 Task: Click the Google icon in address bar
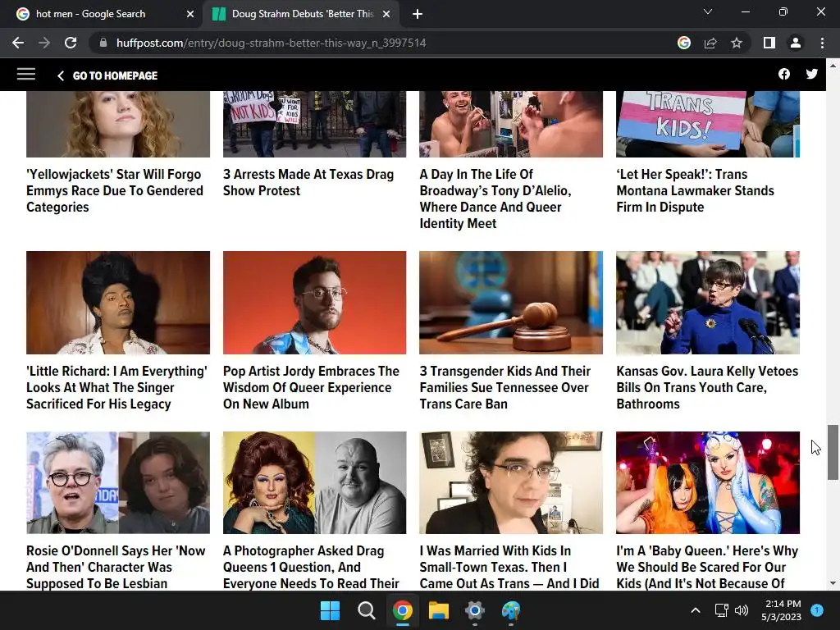[683, 43]
